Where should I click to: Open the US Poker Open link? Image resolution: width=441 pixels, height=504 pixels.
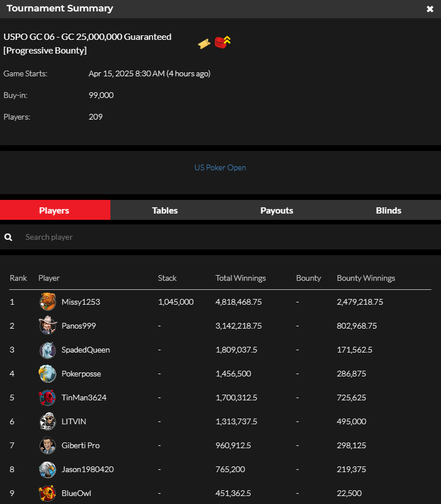220,167
